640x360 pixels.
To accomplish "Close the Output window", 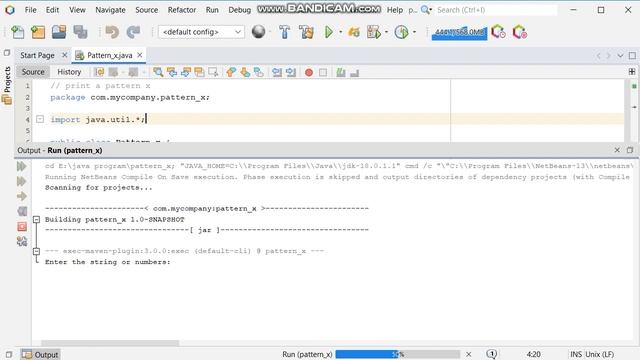I will [617, 150].
